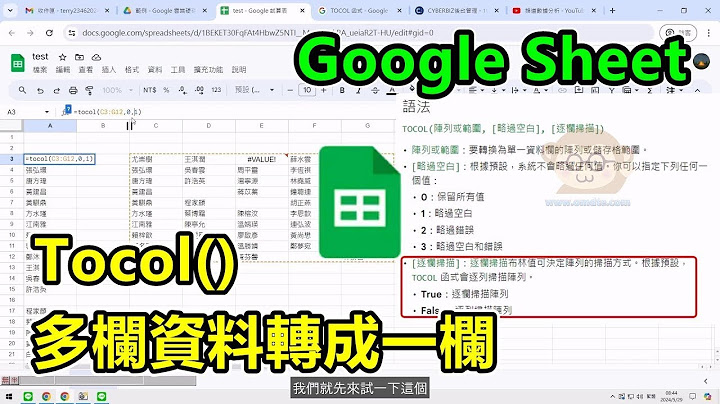This screenshot has height=404, width=720.
Task: Click the font size 10 field
Action: 307,90
